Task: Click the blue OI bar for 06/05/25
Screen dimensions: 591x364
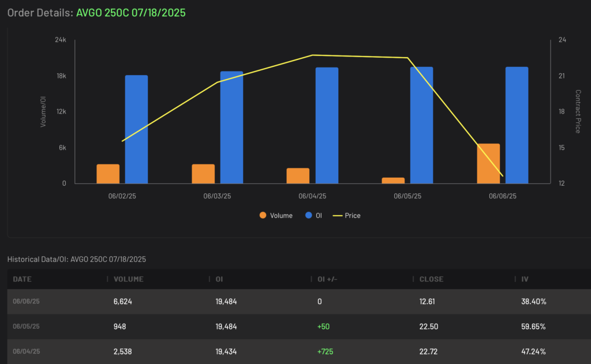Action: pyautogui.click(x=422, y=125)
